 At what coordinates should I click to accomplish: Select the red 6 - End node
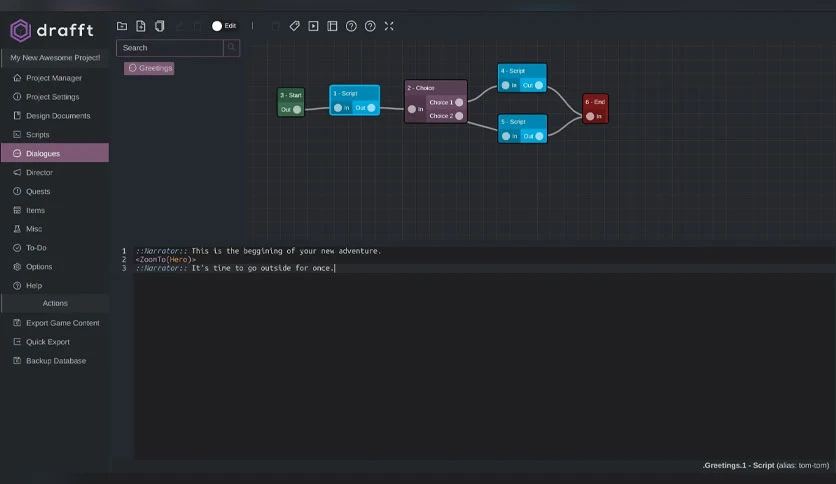(595, 109)
